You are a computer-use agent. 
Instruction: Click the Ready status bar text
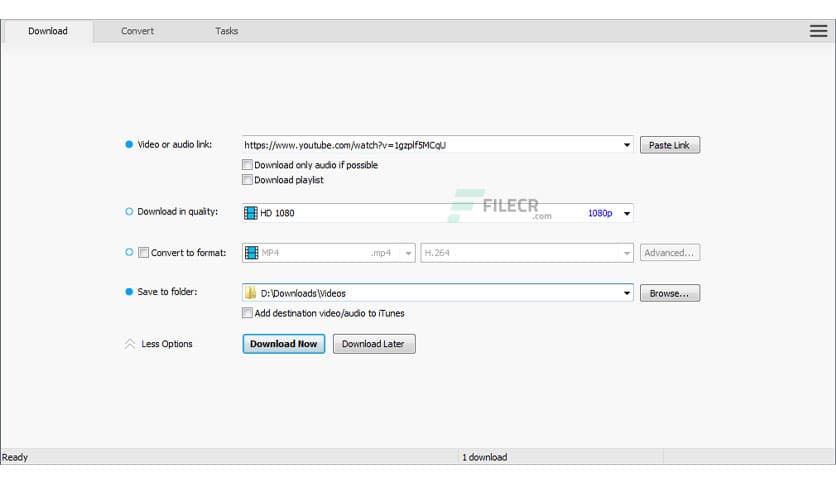click(15, 457)
